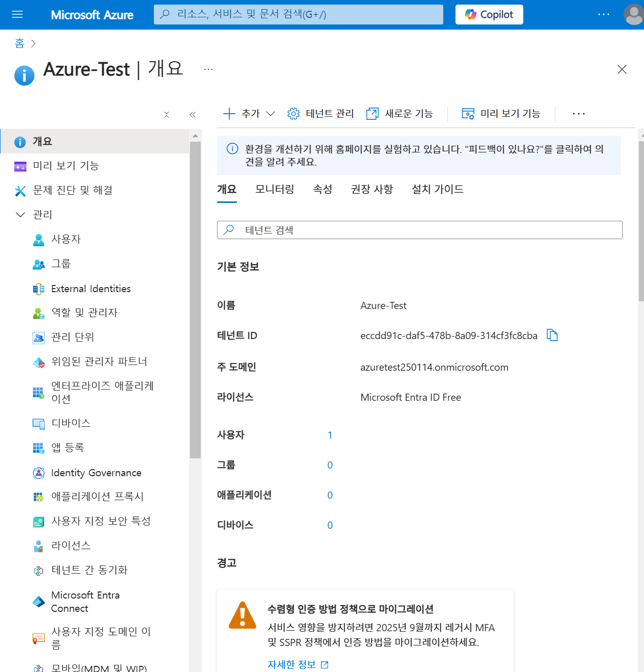
Task: Switch to 모니터링 tab
Action: (x=275, y=189)
